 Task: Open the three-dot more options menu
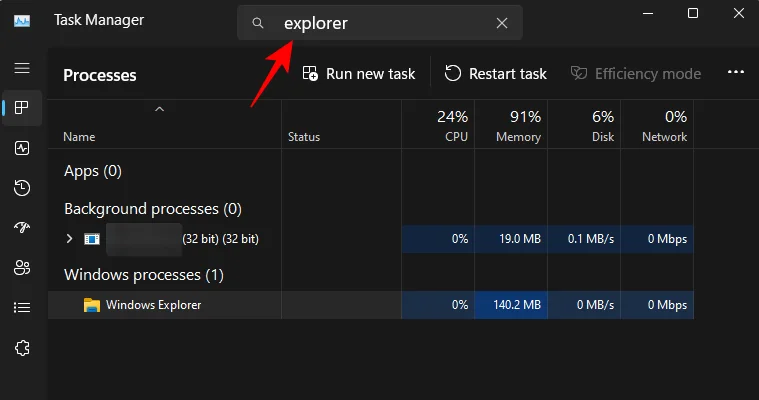736,72
